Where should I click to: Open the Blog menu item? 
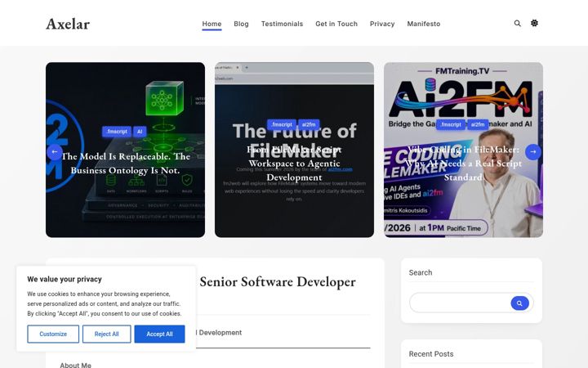[x=241, y=24]
